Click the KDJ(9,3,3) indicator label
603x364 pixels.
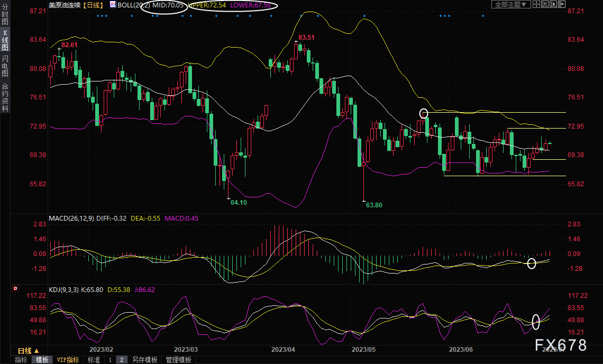pos(64,290)
